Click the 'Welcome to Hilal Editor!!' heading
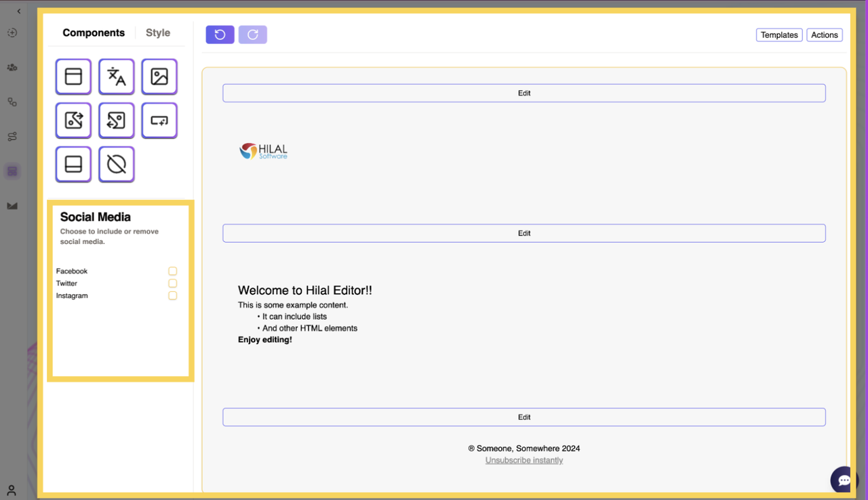The image size is (868, 500). pyautogui.click(x=305, y=291)
